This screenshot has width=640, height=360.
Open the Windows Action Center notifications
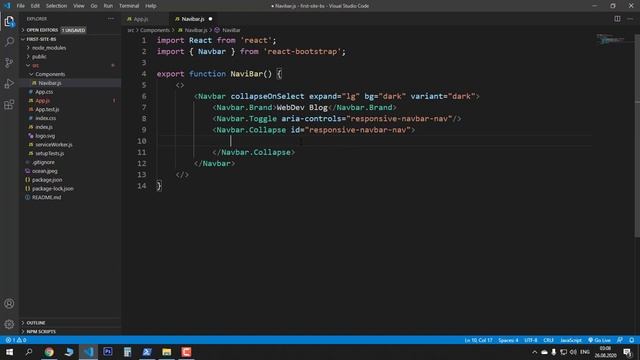628,352
